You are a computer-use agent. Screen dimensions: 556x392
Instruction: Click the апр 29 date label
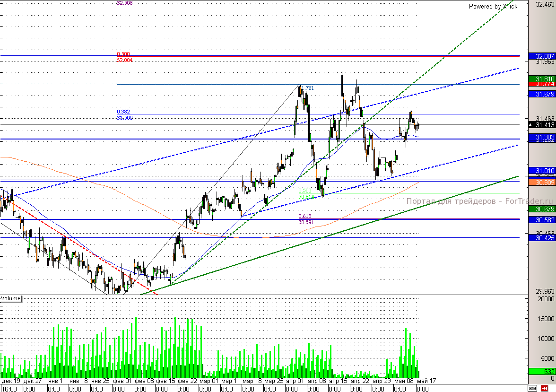pyautogui.click(x=382, y=381)
